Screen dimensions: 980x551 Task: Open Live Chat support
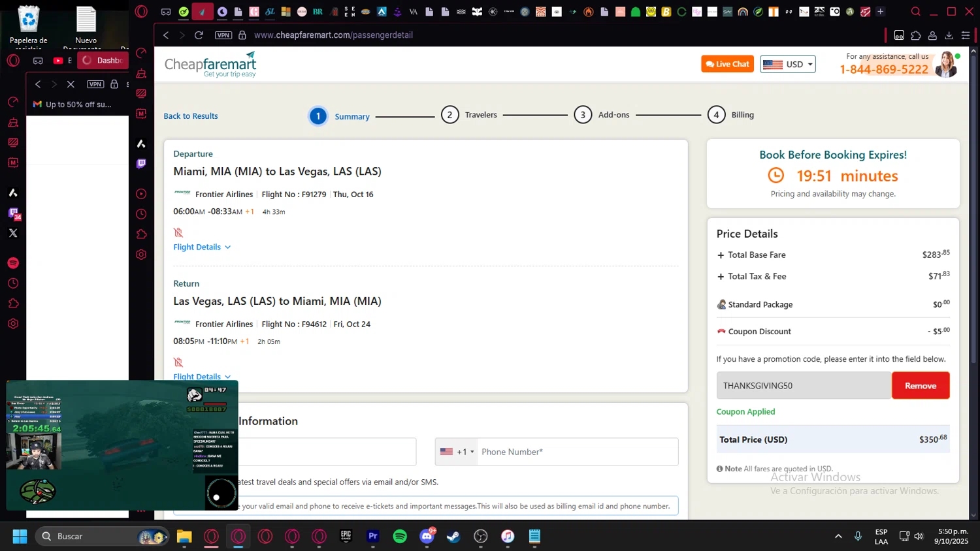pyautogui.click(x=727, y=64)
